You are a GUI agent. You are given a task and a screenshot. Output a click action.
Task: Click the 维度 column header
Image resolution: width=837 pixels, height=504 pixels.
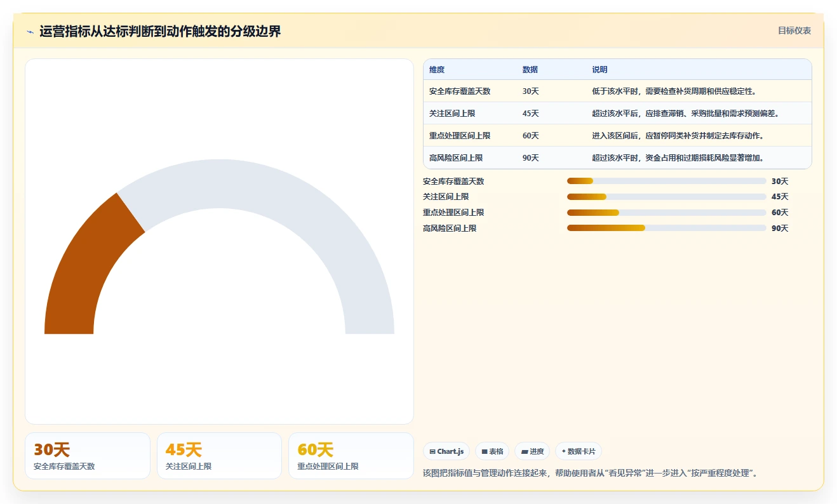(x=437, y=70)
